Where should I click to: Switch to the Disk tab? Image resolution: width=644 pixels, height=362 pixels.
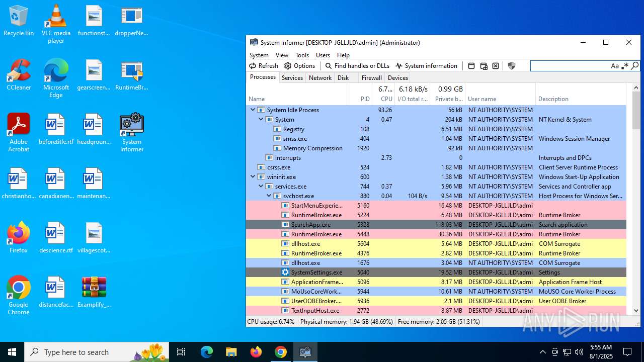pos(343,78)
